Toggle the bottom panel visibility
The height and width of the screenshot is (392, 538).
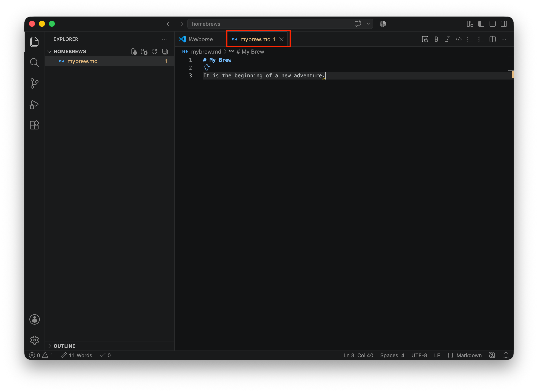point(493,24)
